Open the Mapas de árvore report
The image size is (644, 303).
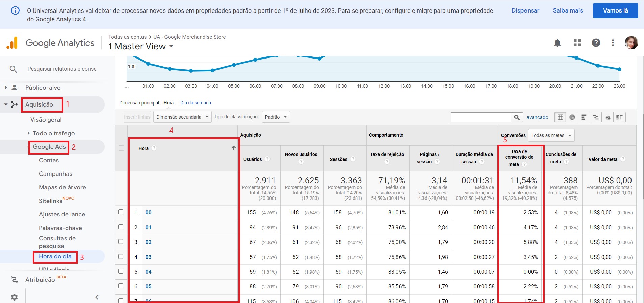pyautogui.click(x=62, y=187)
